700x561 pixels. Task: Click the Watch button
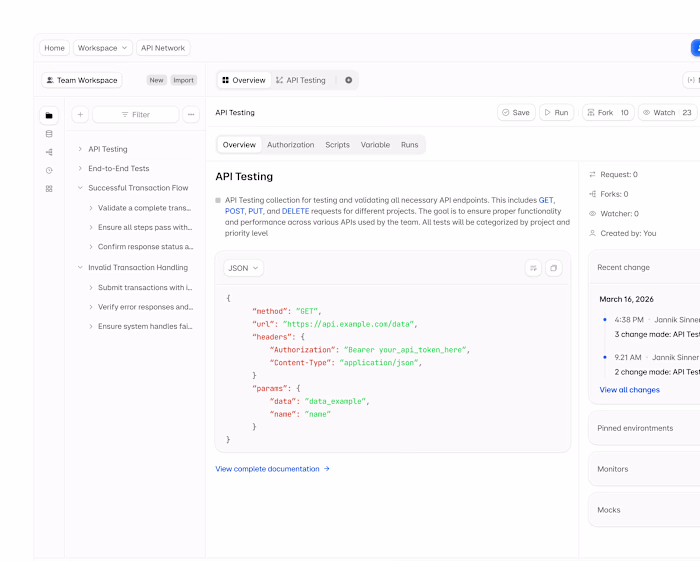(x=668, y=113)
